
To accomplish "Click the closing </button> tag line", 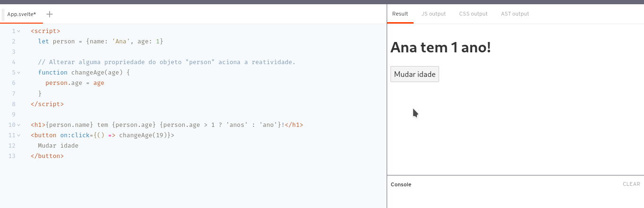I will coord(47,156).
